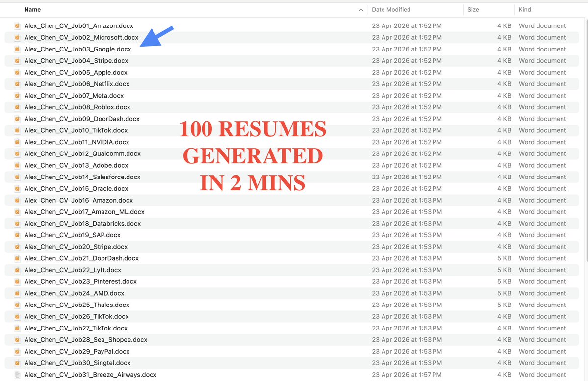Click the Job12_Qualcomm file icon
Viewport: 588px width, 381px height.
pyautogui.click(x=17, y=154)
